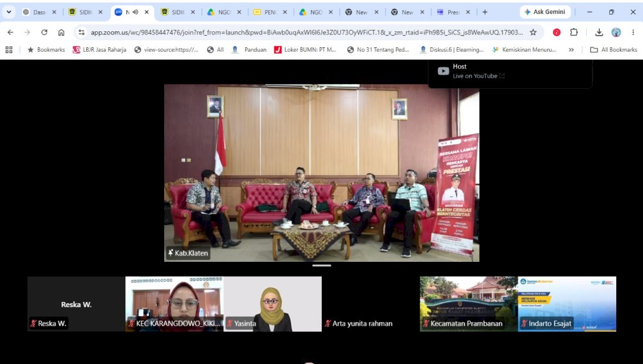This screenshot has height=364, width=643.
Task: Open the browser home page
Action: coord(61,33)
